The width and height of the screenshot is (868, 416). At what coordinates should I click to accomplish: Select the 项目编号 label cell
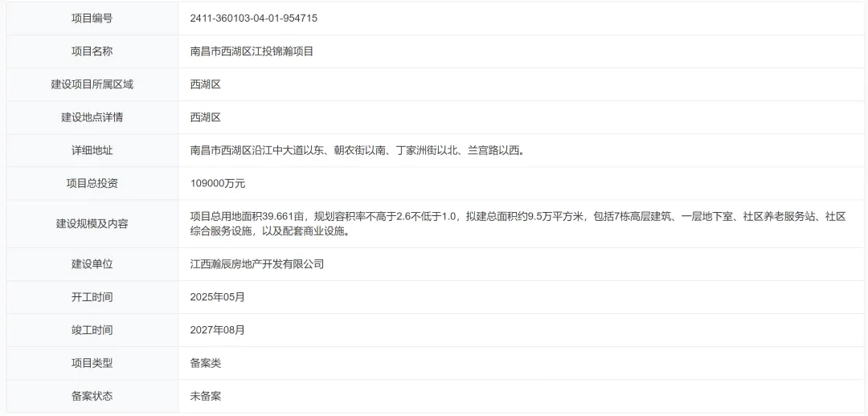(x=92, y=18)
